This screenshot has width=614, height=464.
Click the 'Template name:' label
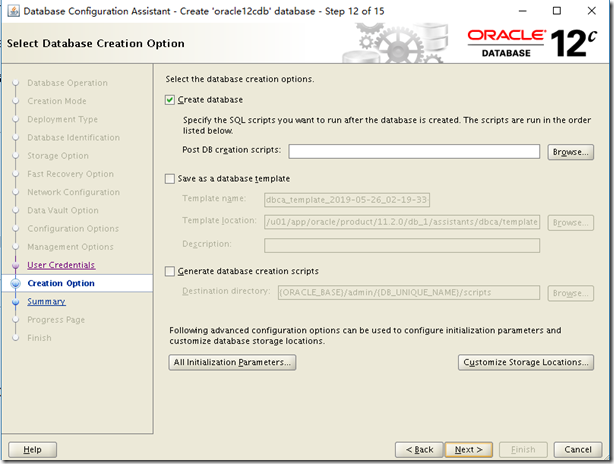[214, 199]
